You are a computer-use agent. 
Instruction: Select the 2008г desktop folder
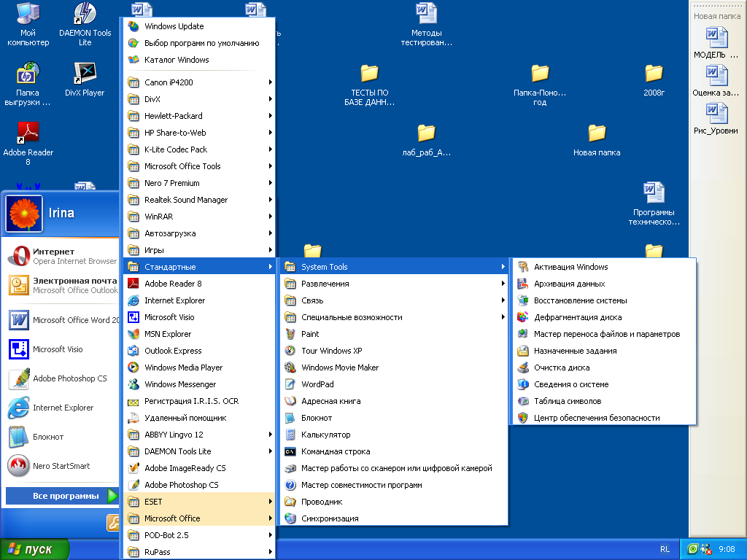pyautogui.click(x=654, y=80)
